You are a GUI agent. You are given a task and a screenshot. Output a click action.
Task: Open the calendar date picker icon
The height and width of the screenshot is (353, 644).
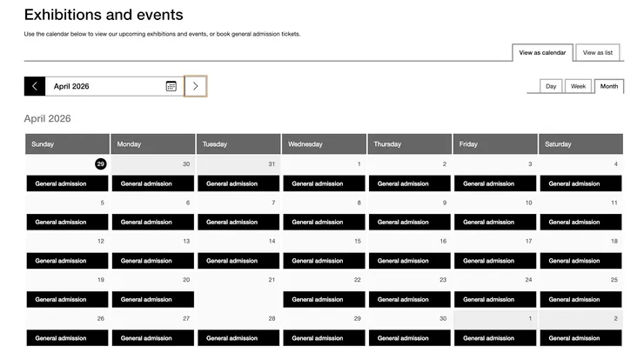point(171,86)
